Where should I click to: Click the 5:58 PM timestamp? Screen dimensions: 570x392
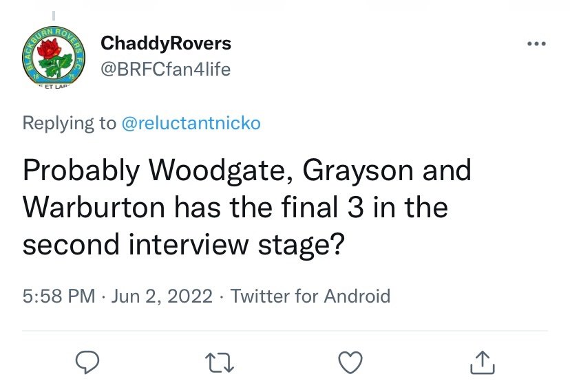[x=59, y=296]
